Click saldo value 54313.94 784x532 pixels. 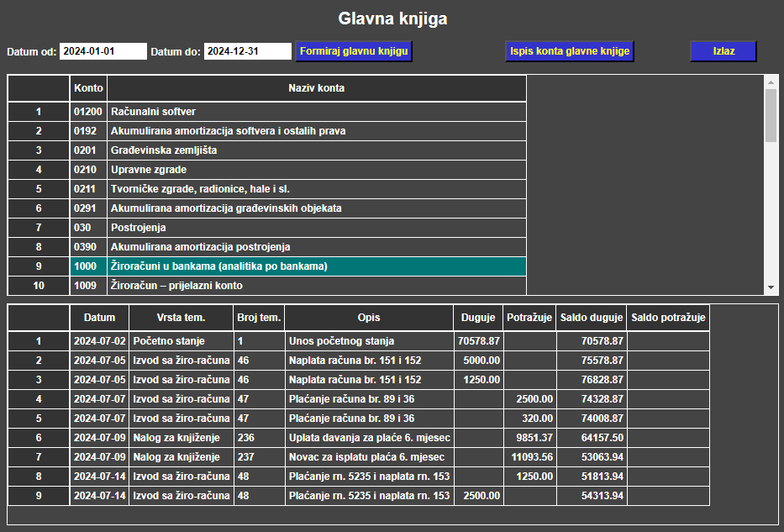pyautogui.click(x=592, y=496)
